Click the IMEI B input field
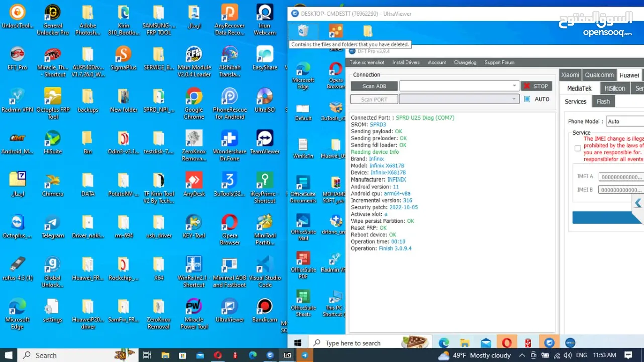The width and height of the screenshot is (644, 362). tap(621, 190)
